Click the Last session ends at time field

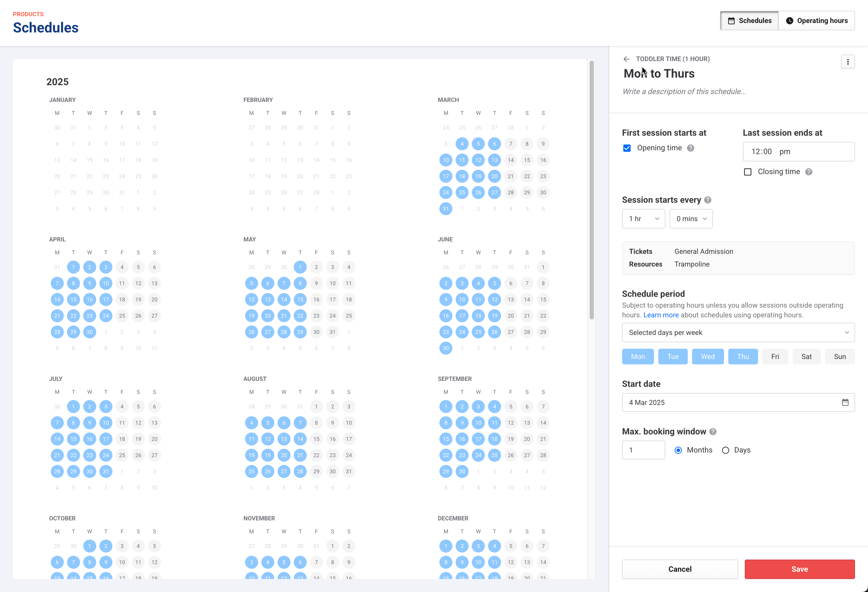pyautogui.click(x=799, y=152)
